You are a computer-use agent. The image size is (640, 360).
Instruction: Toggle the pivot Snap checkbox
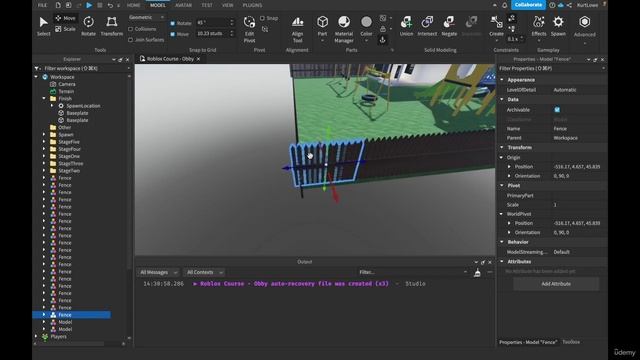(262, 18)
